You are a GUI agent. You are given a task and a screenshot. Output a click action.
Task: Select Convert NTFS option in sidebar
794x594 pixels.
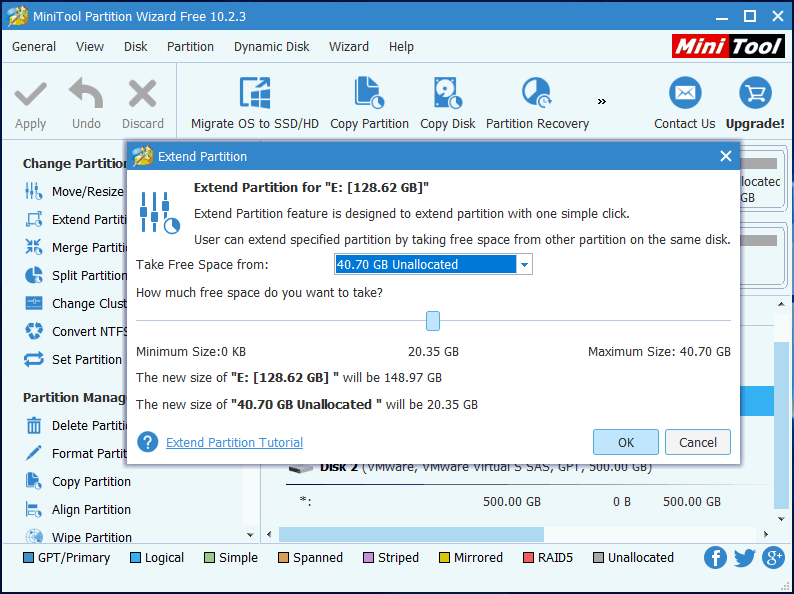(76, 331)
